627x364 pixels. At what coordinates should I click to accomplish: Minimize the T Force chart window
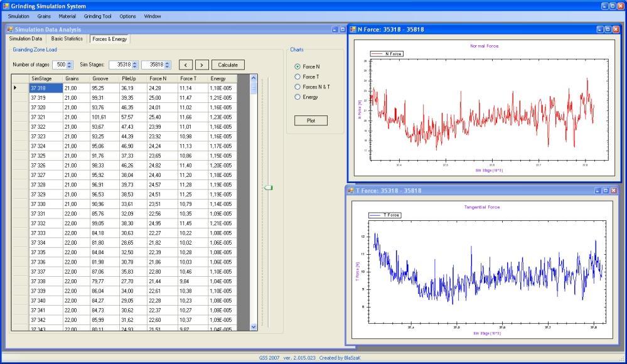(598, 190)
